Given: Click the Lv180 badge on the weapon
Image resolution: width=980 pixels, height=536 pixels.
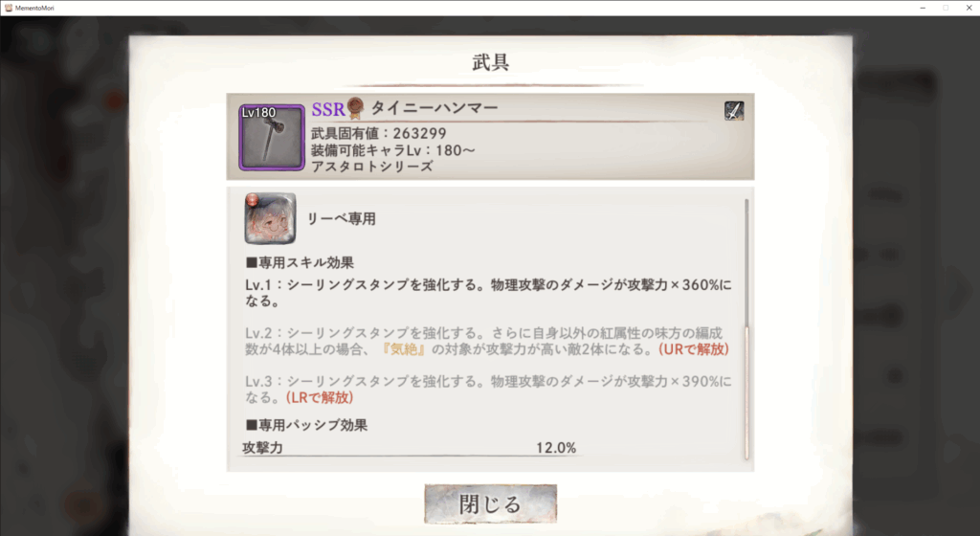Looking at the screenshot, I should click(x=258, y=112).
